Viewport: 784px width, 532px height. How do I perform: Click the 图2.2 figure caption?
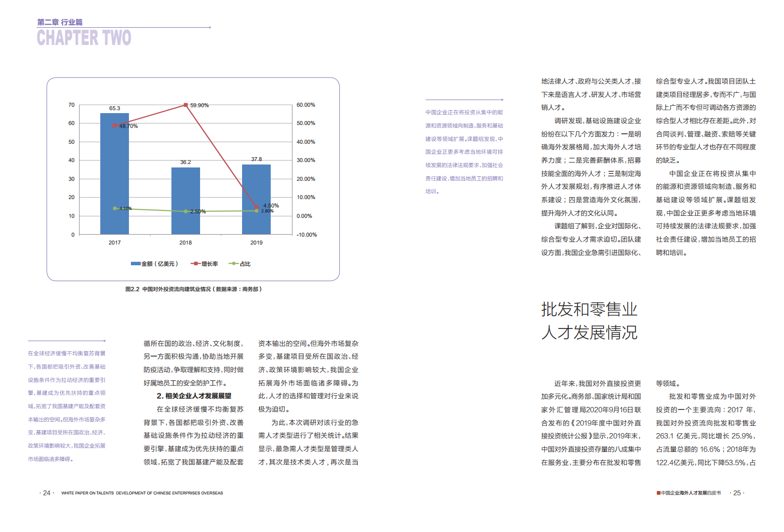point(193,289)
